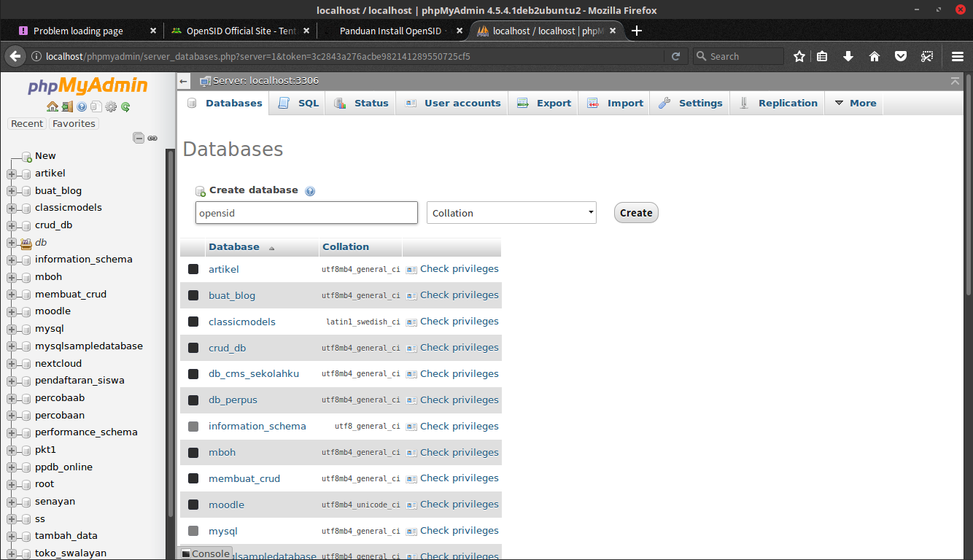
Task: Open settings via the gear icon
Action: 111,106
